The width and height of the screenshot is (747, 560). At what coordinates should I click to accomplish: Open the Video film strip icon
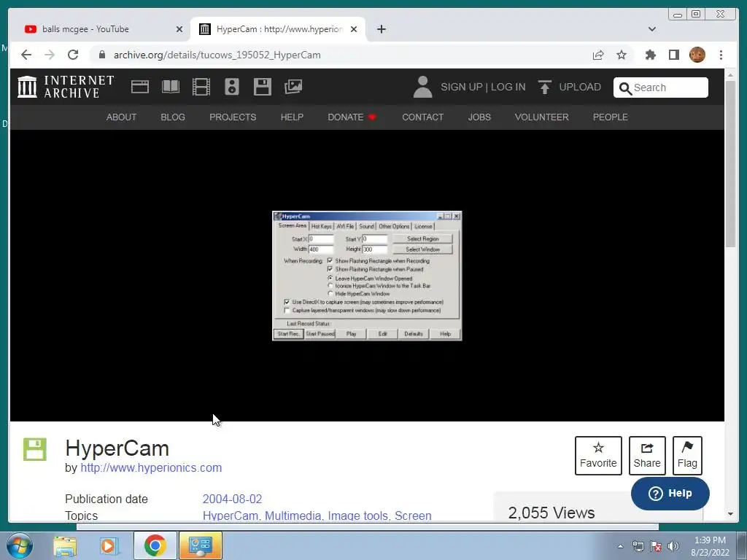201,87
